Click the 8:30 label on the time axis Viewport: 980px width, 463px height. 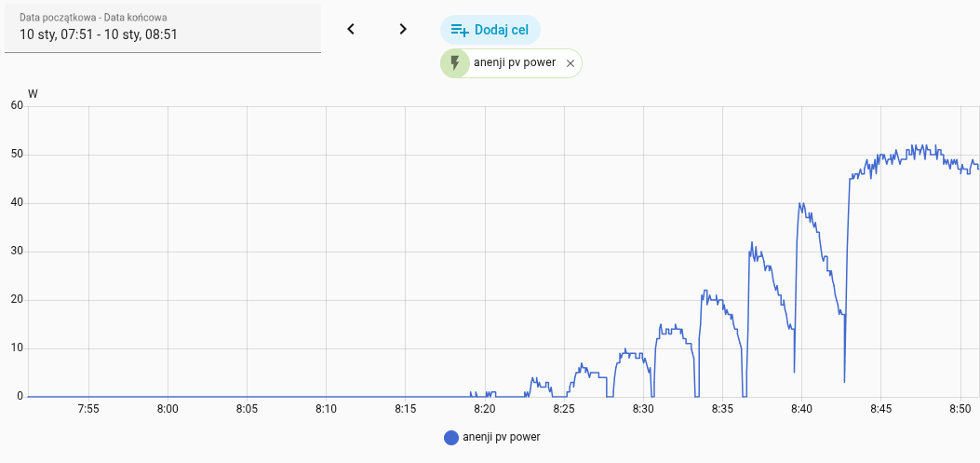[642, 409]
